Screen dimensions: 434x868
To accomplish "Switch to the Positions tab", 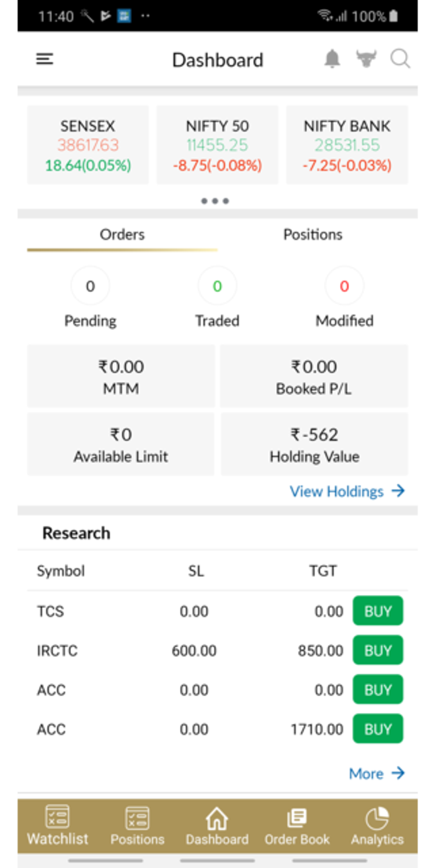I will pyautogui.click(x=313, y=235).
